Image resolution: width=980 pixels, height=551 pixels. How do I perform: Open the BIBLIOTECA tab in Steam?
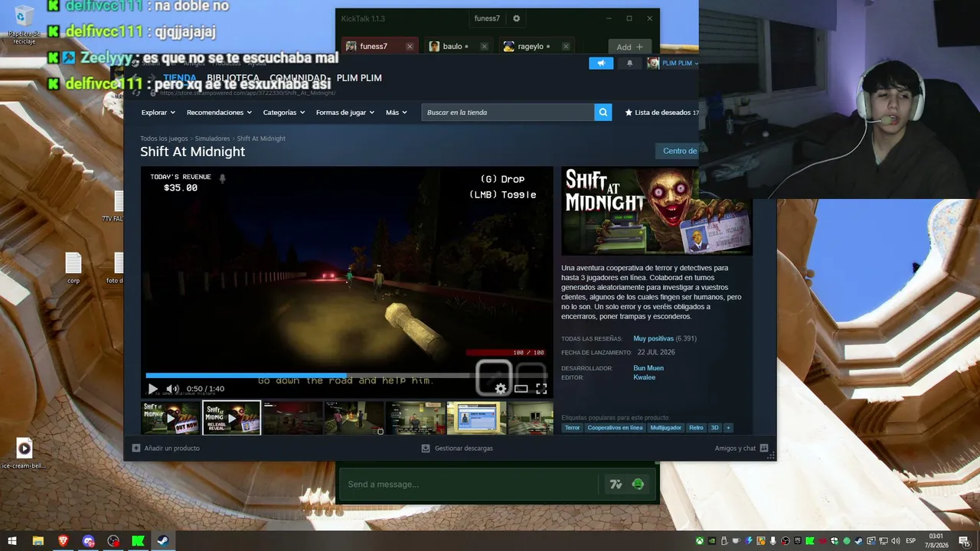point(233,78)
